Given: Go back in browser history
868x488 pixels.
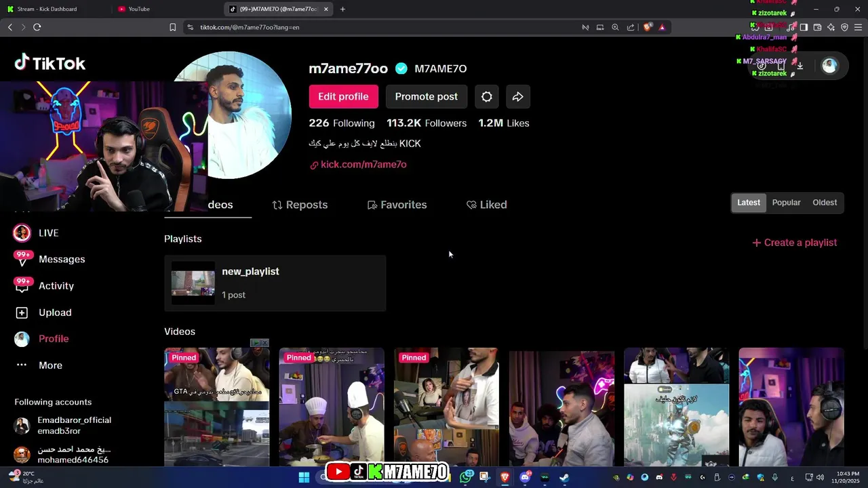Looking at the screenshot, I should (x=9, y=27).
